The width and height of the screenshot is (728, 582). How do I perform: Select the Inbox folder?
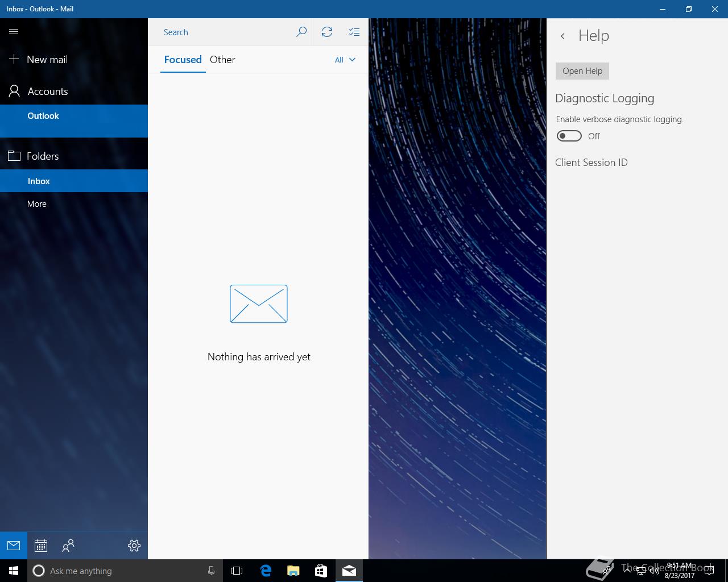(x=39, y=181)
